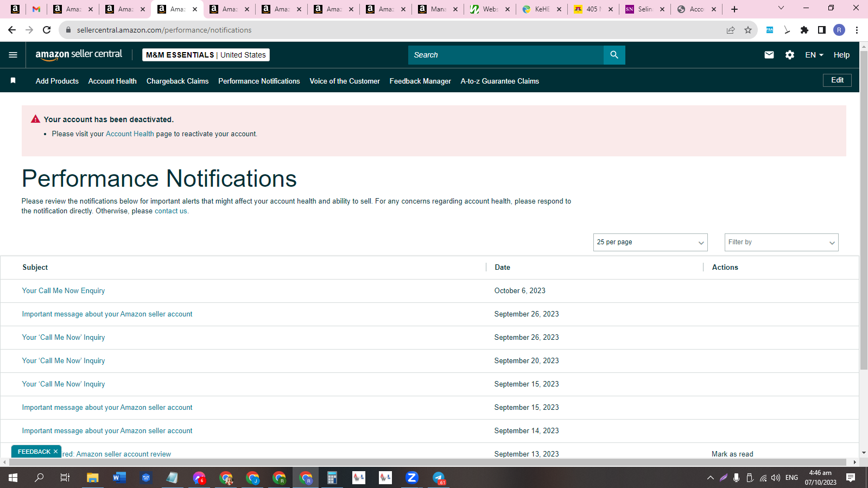
Task: Open September 26 Important message notification
Action: point(107,314)
